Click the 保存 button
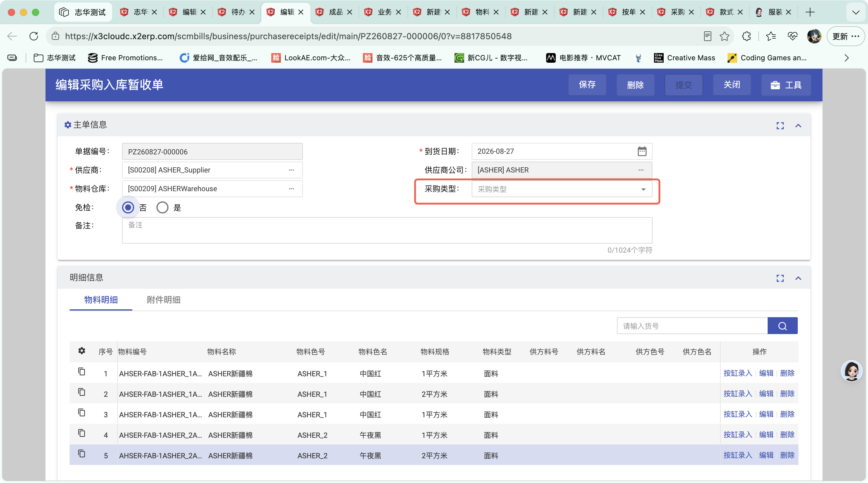The height and width of the screenshot is (483, 868). pyautogui.click(x=587, y=85)
